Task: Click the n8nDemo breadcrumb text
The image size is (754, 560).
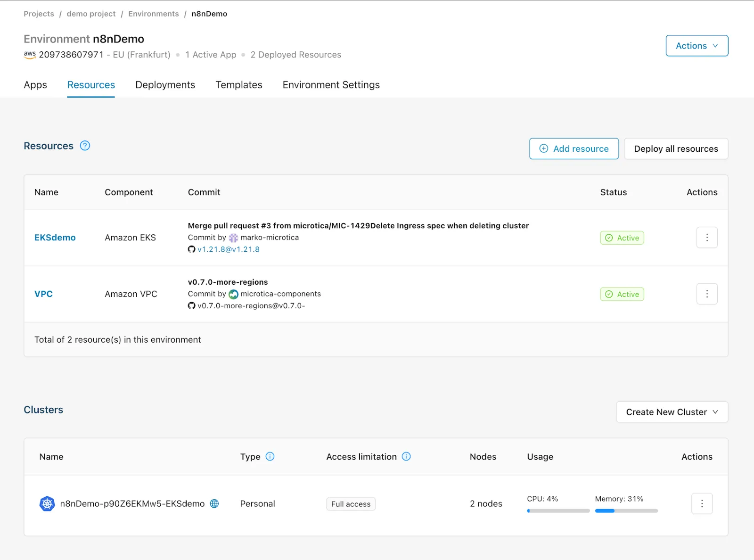Action: [x=209, y=14]
